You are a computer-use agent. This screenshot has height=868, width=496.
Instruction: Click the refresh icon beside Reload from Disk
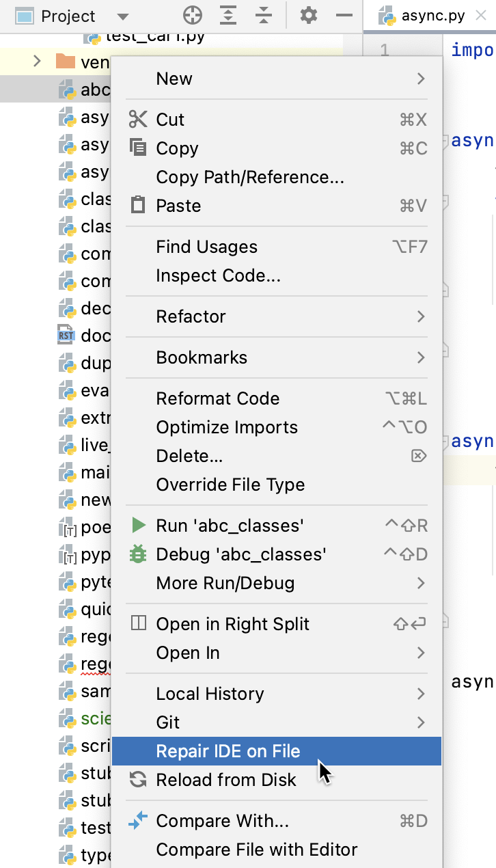coord(137,778)
